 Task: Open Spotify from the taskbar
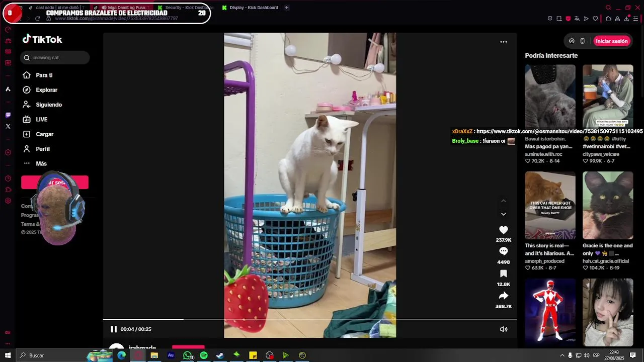click(x=204, y=355)
